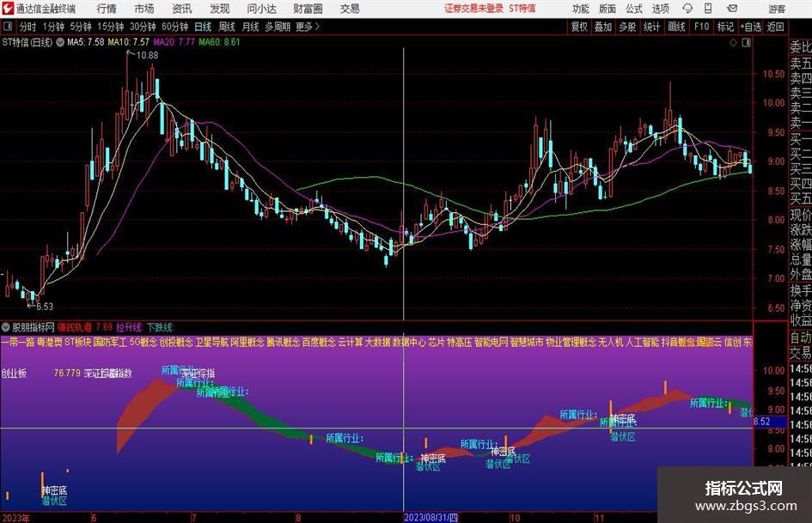Click the 卫星导航 concept tag
Image resolution: width=812 pixels, height=523 pixels.
(211, 343)
